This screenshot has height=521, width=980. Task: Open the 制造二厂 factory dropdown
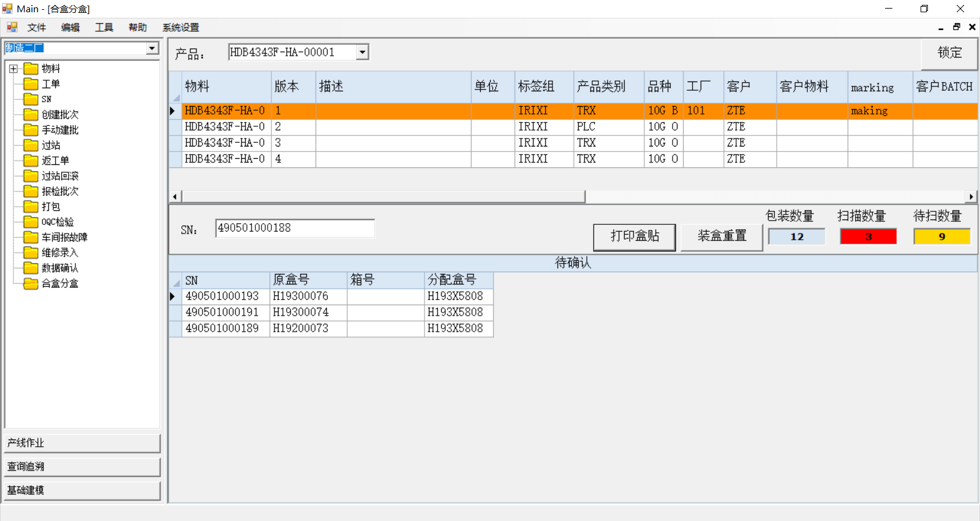click(152, 48)
